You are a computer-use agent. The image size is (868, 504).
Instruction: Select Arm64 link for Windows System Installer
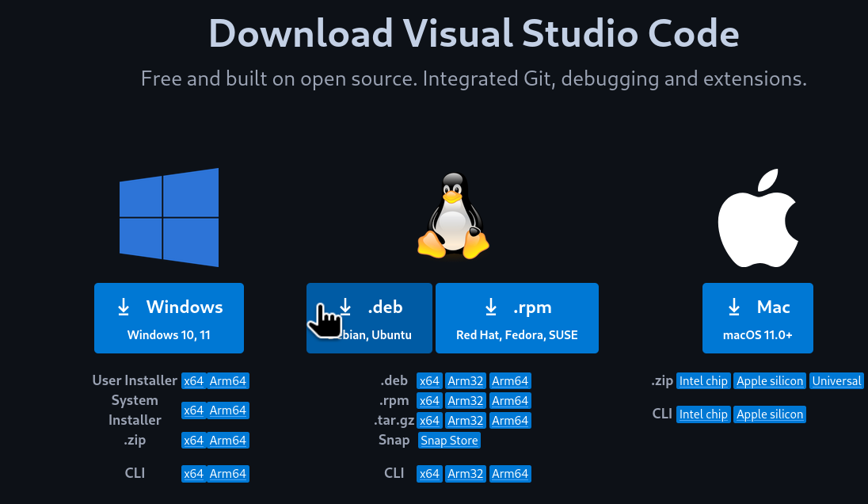coord(228,410)
